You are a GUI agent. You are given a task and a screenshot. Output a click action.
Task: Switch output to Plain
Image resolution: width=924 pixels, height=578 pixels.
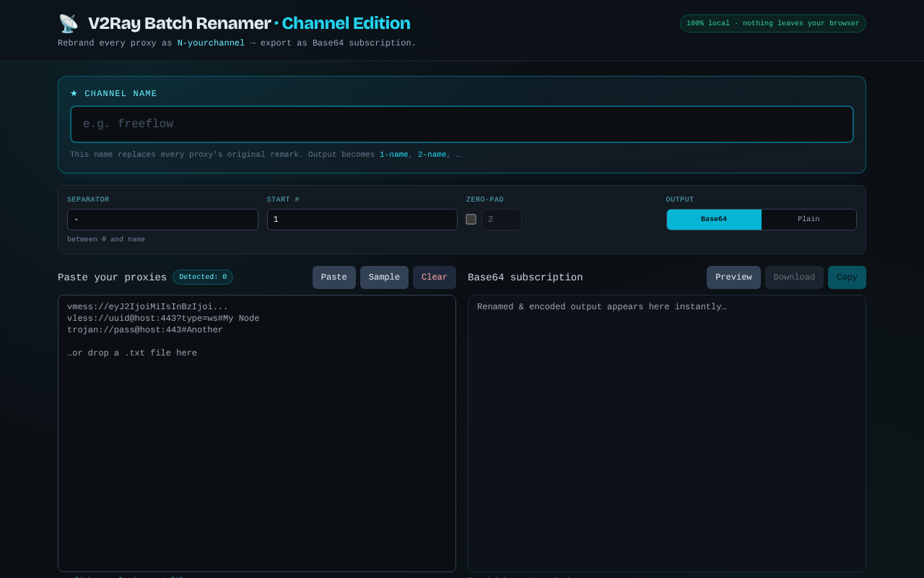tap(808, 220)
